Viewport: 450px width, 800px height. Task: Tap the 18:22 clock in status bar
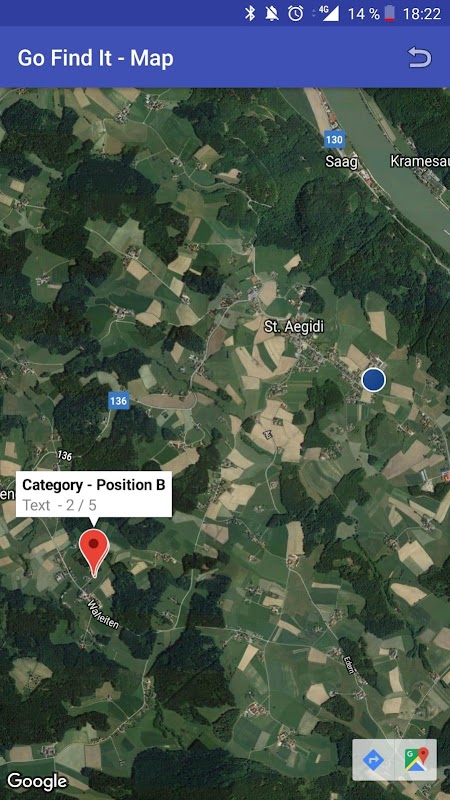coord(421,14)
